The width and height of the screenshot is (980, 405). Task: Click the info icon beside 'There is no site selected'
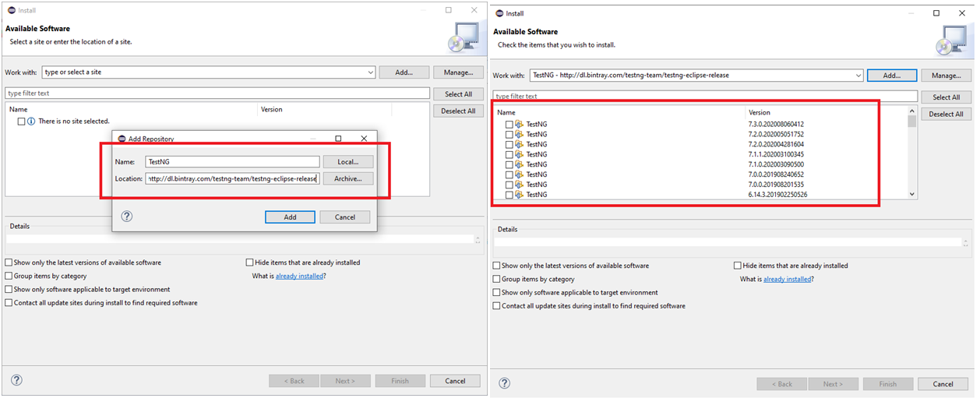tap(31, 121)
